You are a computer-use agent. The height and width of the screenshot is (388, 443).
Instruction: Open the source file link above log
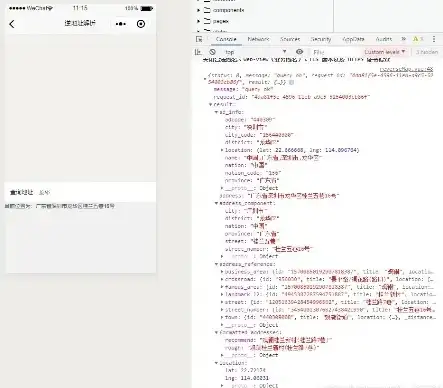[406, 69]
